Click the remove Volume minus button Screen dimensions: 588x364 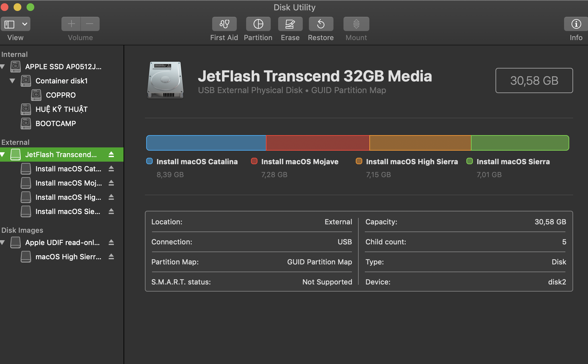pos(90,24)
